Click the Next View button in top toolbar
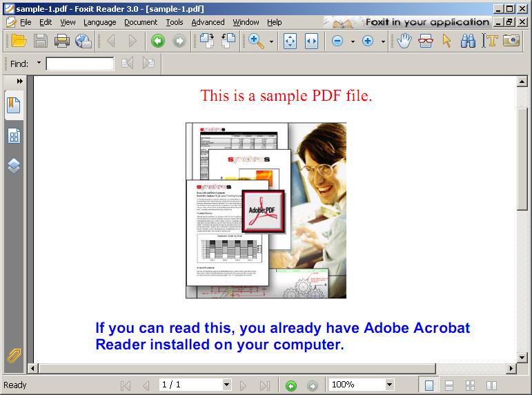 tap(179, 41)
